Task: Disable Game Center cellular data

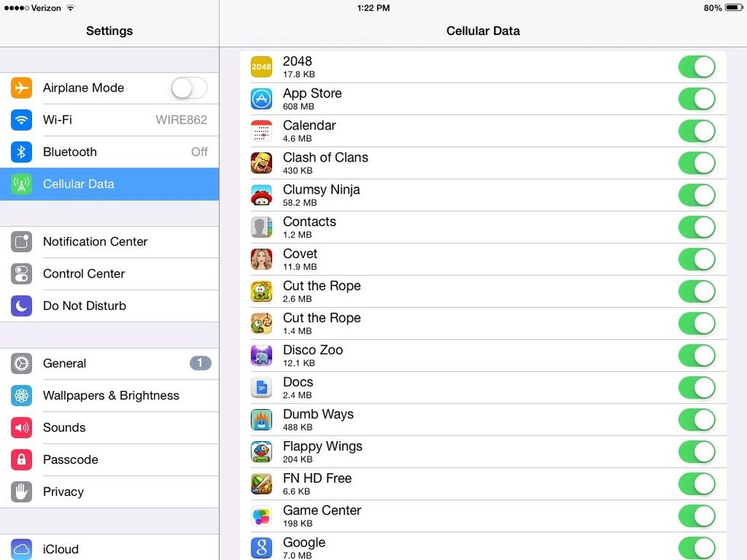Action: [697, 516]
